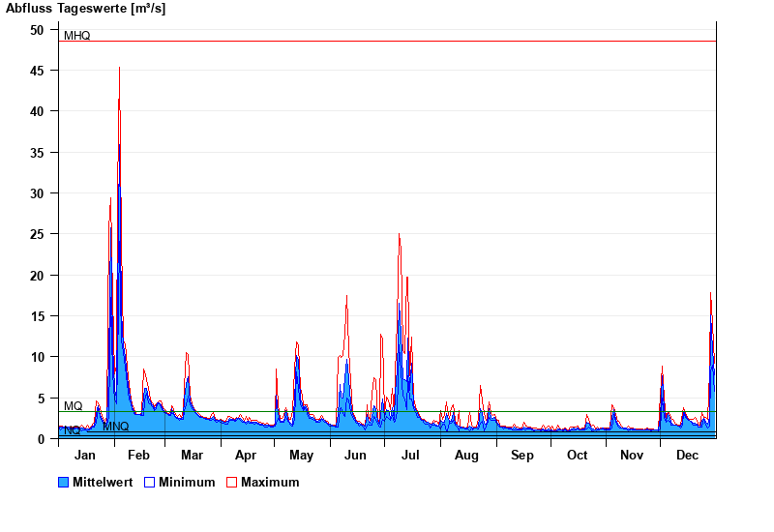Select the Mar month label
The image size is (774, 532).
point(192,456)
